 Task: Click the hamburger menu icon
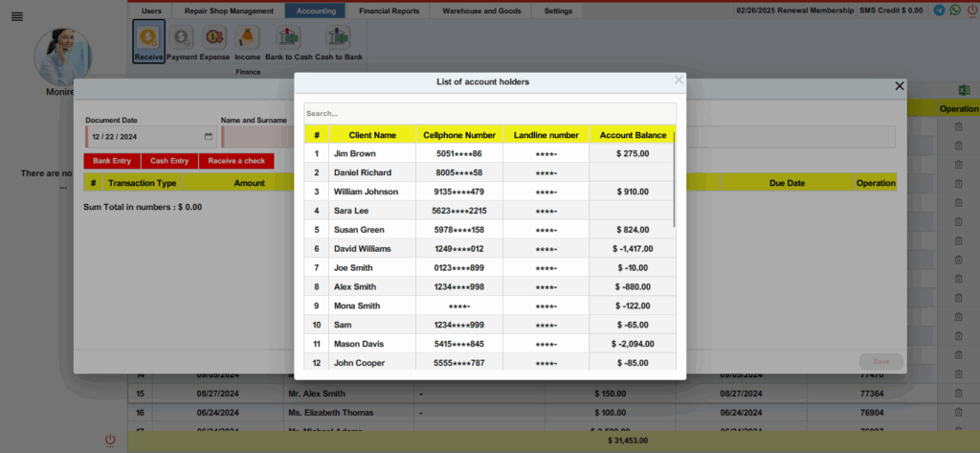(17, 16)
